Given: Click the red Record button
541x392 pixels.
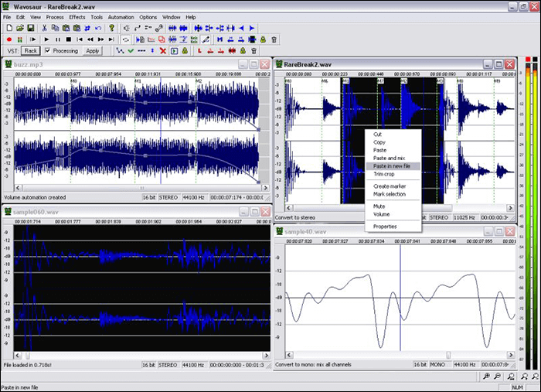Looking at the screenshot, I should (x=9, y=39).
